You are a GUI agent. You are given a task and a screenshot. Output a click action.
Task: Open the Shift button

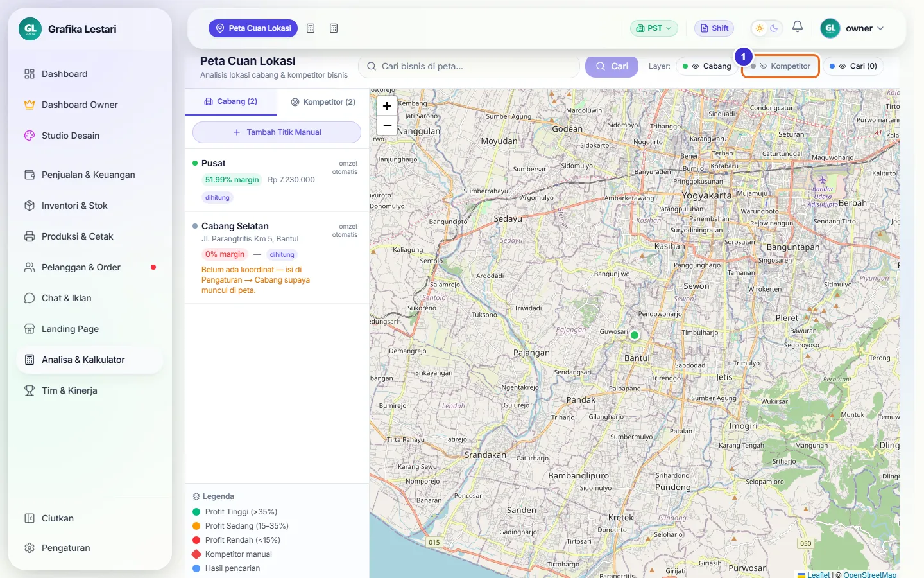pyautogui.click(x=714, y=28)
